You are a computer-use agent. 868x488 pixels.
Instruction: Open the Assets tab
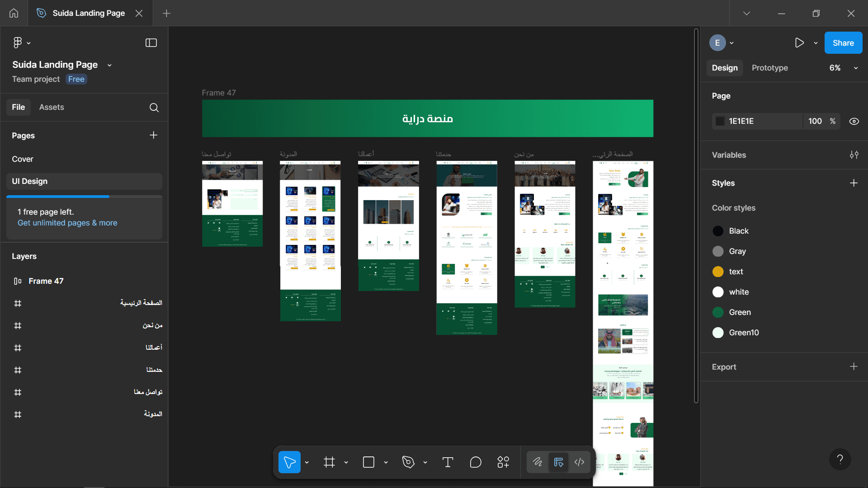pos(52,107)
